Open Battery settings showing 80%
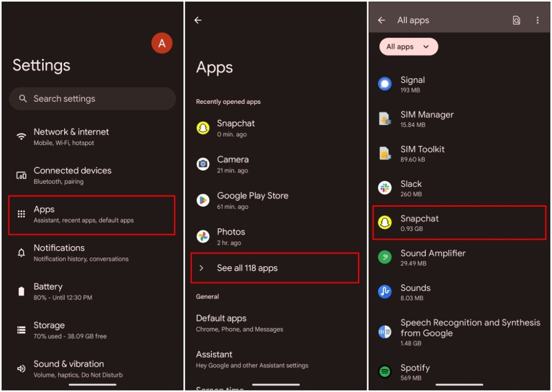Image resolution: width=552 pixels, height=392 pixels. click(92, 291)
